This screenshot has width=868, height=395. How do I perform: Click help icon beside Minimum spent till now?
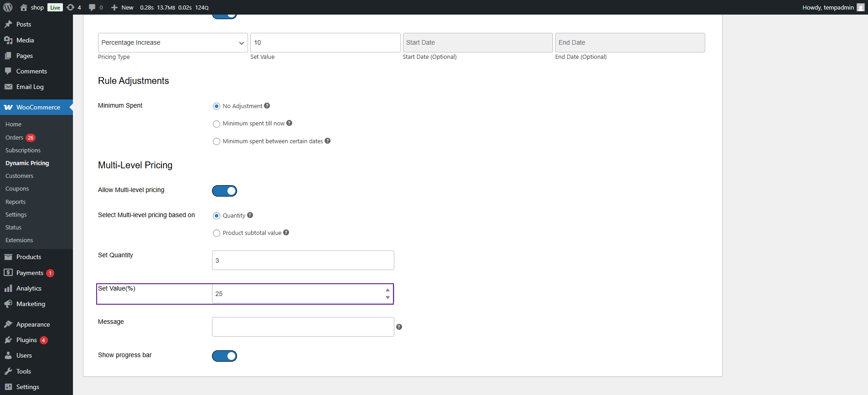(x=289, y=123)
